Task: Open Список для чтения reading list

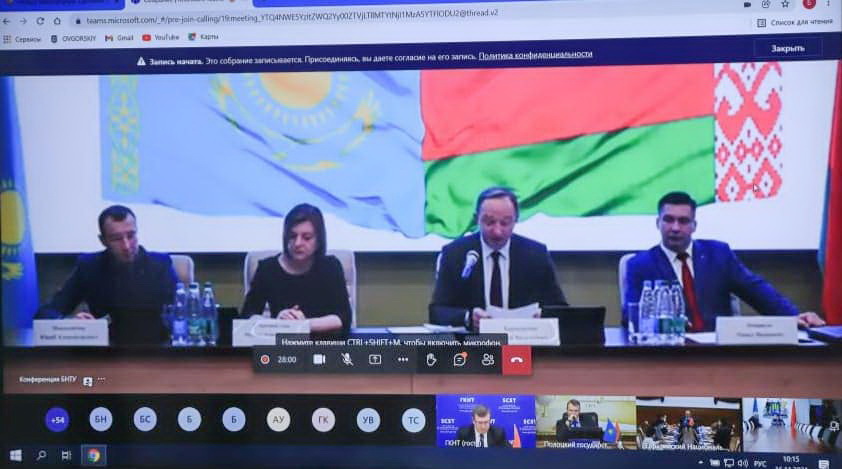Action: pyautogui.click(x=795, y=23)
